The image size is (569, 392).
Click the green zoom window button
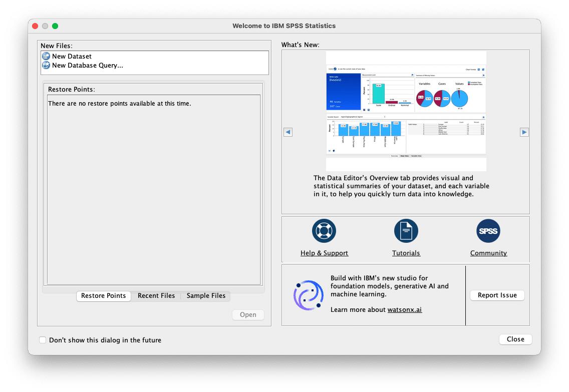point(55,26)
